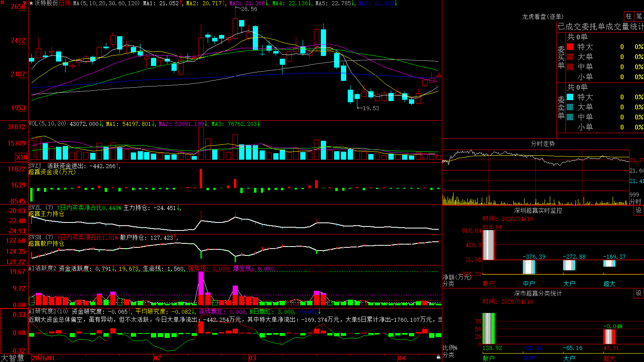This screenshot has width=644, height=362.
Task: Select the 04 month marker on the timeline
Action: (401, 358)
